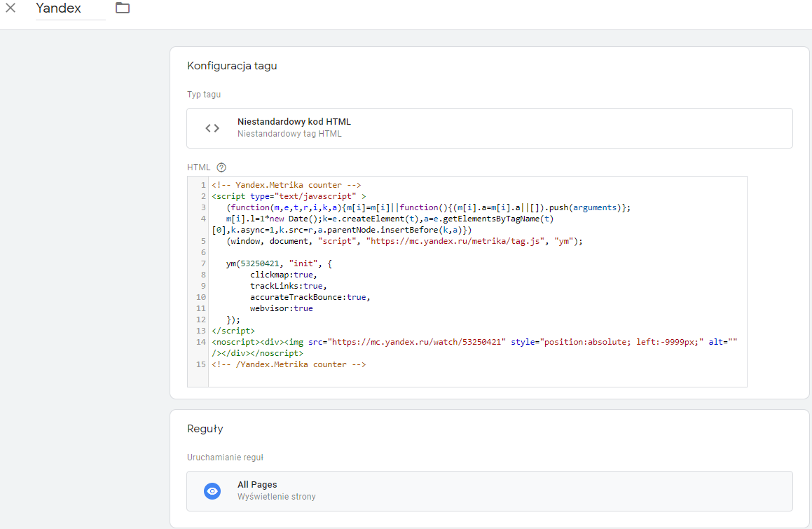Screen dimensions: 812x529
Task: Click the ym(53250421, "init" line
Action: [x=279, y=263]
